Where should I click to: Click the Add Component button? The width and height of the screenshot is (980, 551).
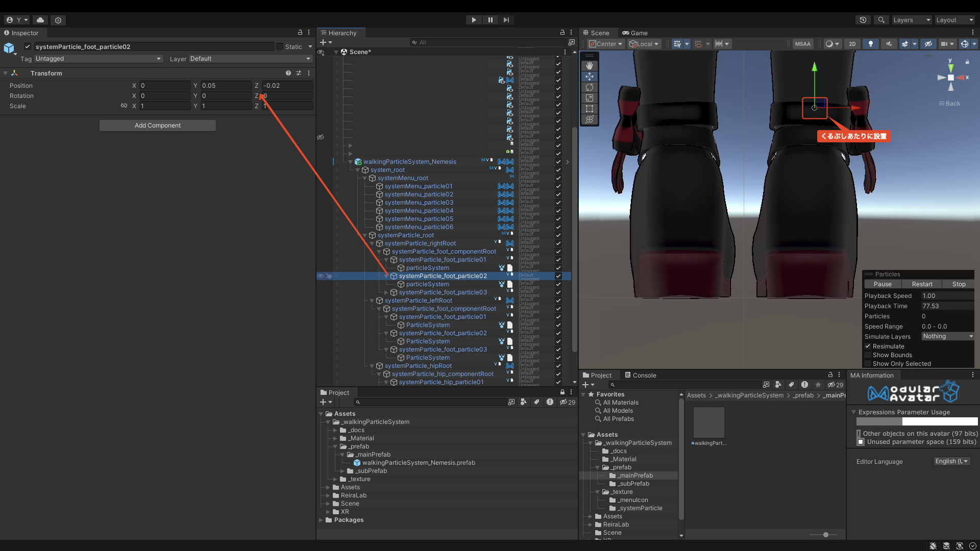click(x=158, y=126)
